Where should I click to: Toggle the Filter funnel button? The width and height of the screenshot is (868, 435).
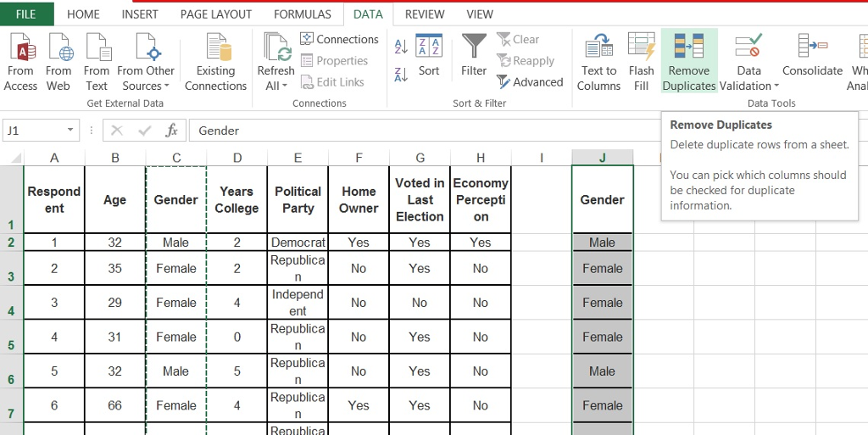[474, 55]
